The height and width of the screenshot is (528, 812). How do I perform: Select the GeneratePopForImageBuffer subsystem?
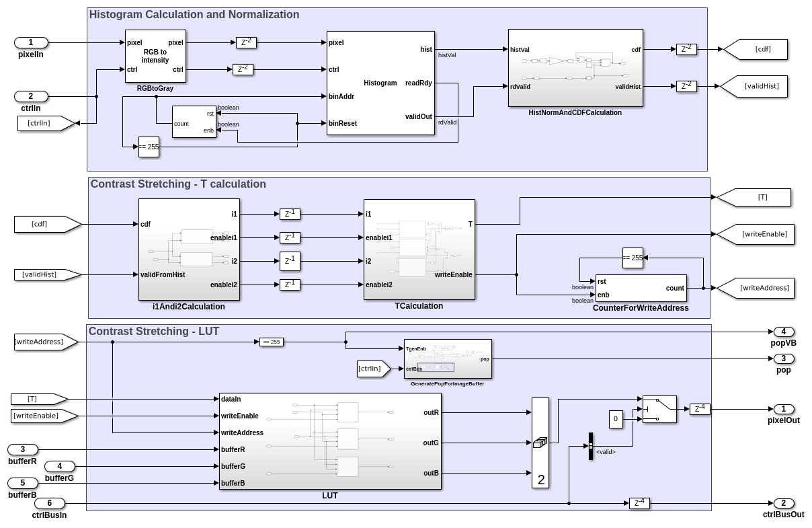(447, 359)
